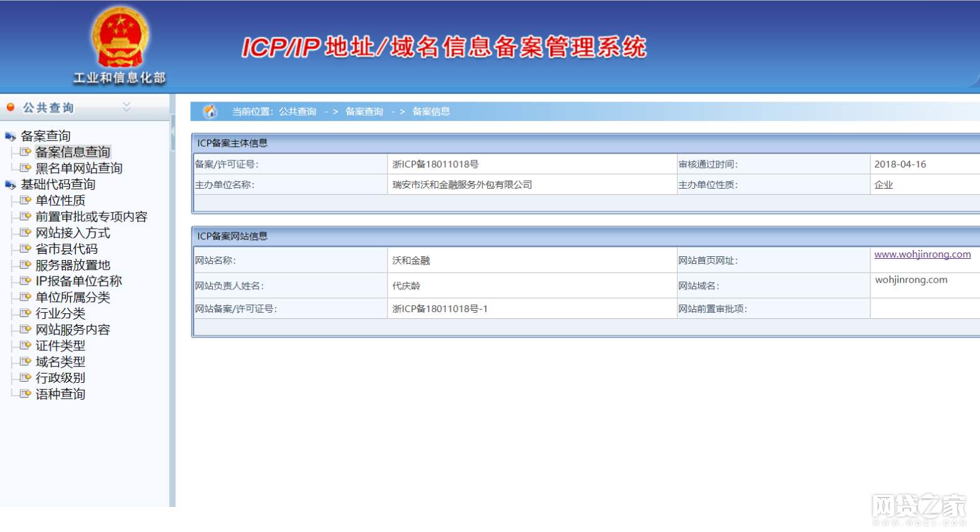Image resolution: width=980 pixels, height=532 pixels.
Task: Open the www.wohjinrong.com homepage link
Action: (x=922, y=254)
